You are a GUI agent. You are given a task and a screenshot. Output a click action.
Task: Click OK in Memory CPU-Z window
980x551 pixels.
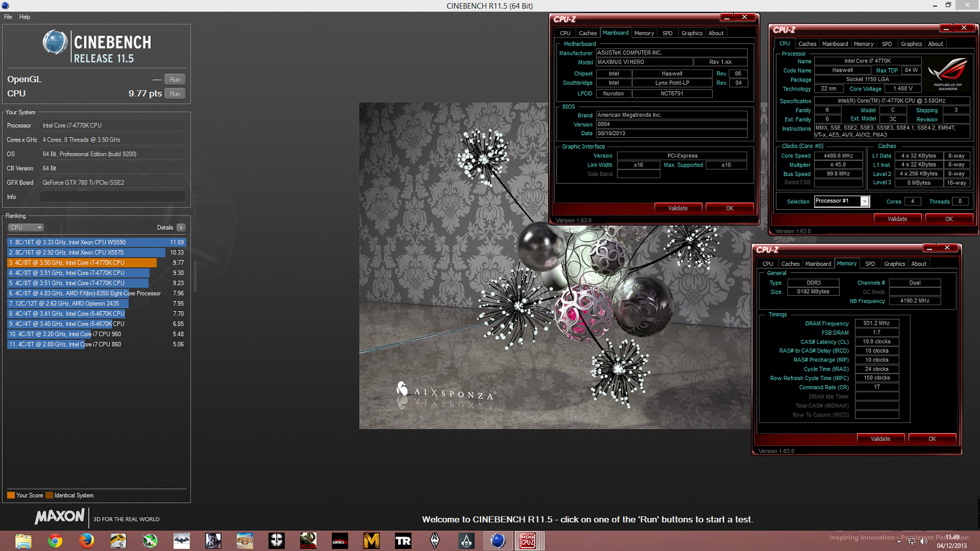932,439
